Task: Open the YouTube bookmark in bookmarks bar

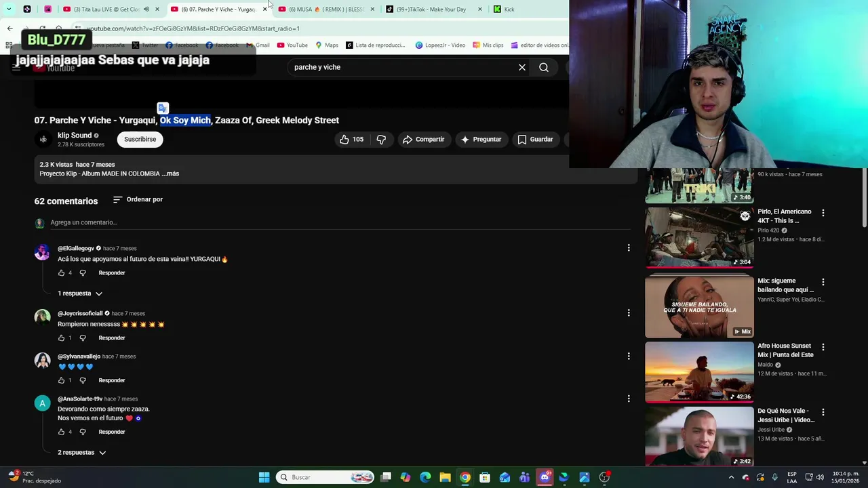Action: [x=292, y=45]
